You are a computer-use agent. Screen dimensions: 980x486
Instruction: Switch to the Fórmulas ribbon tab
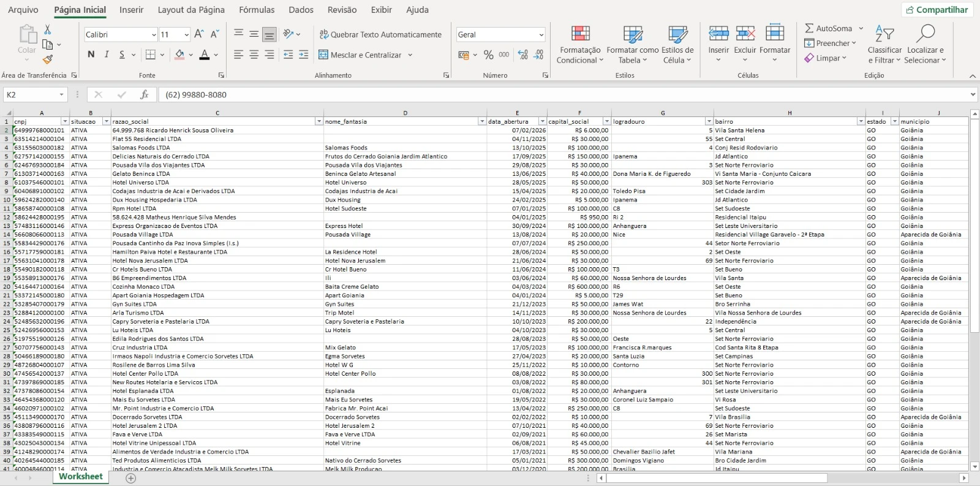(x=257, y=10)
